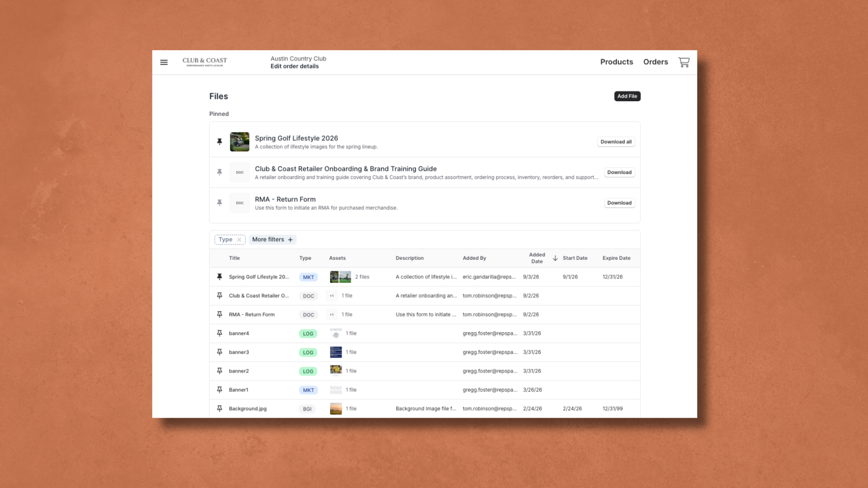The width and height of the screenshot is (868, 488).
Task: Click MKT tag in Banner1 row
Action: pyautogui.click(x=308, y=390)
